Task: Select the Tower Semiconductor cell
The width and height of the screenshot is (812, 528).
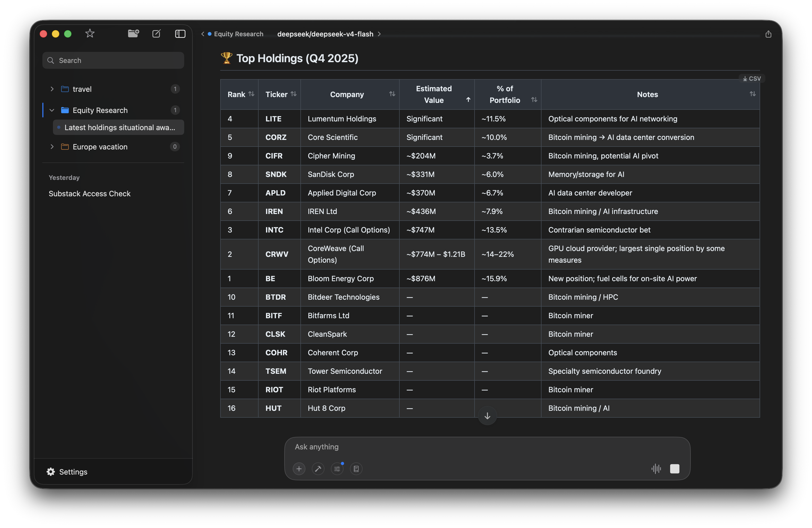Action: click(x=350, y=371)
